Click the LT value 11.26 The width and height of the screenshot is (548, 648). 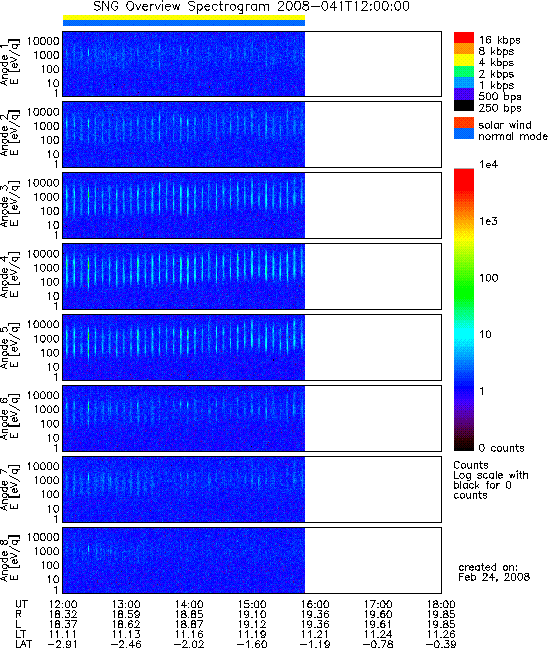point(441,634)
